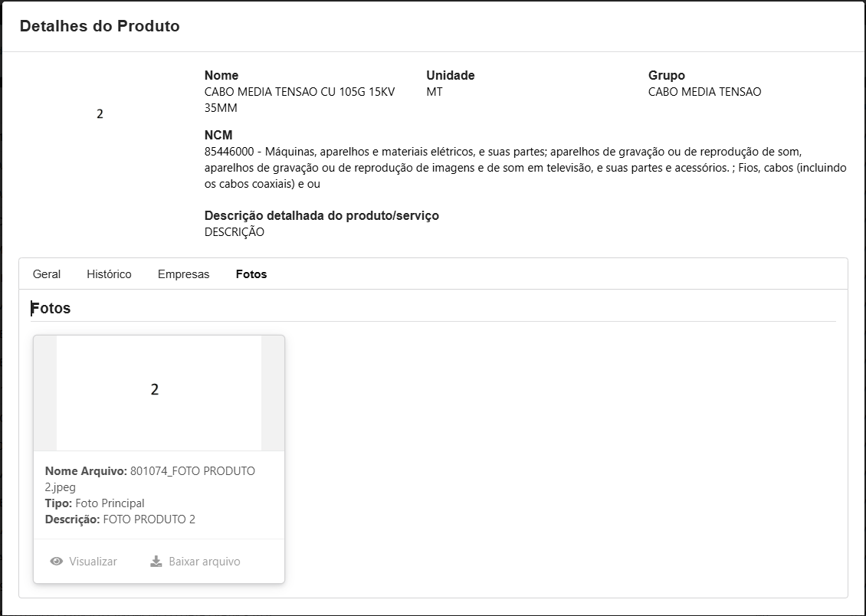Click the DESCRIÇÃO detailed description value

(235, 232)
